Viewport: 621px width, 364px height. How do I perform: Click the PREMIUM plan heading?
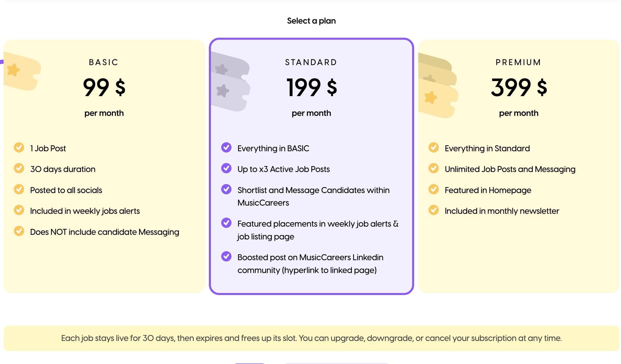coord(518,62)
